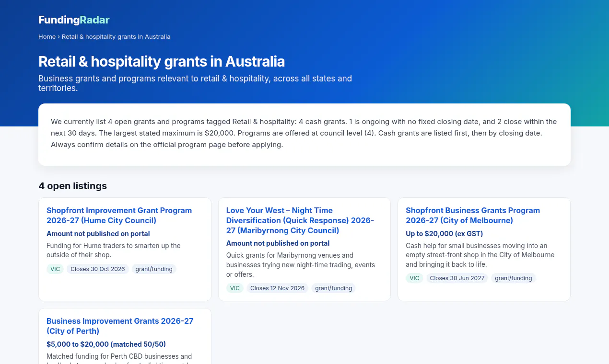609x364 pixels.
Task: Click grant/funding tag on the Maribyrnong card
Action: pyautogui.click(x=334, y=288)
